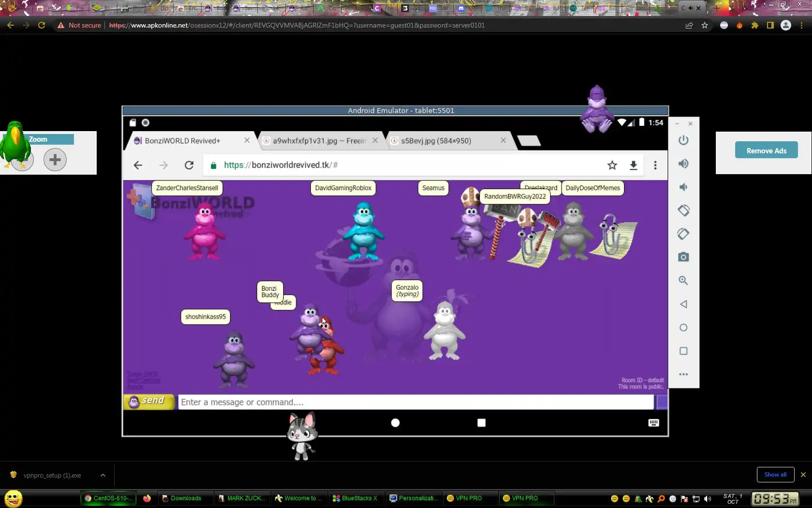This screenshot has width=812, height=508.
Task: Reload the bonziworldrevived.tk page
Action: (x=189, y=165)
